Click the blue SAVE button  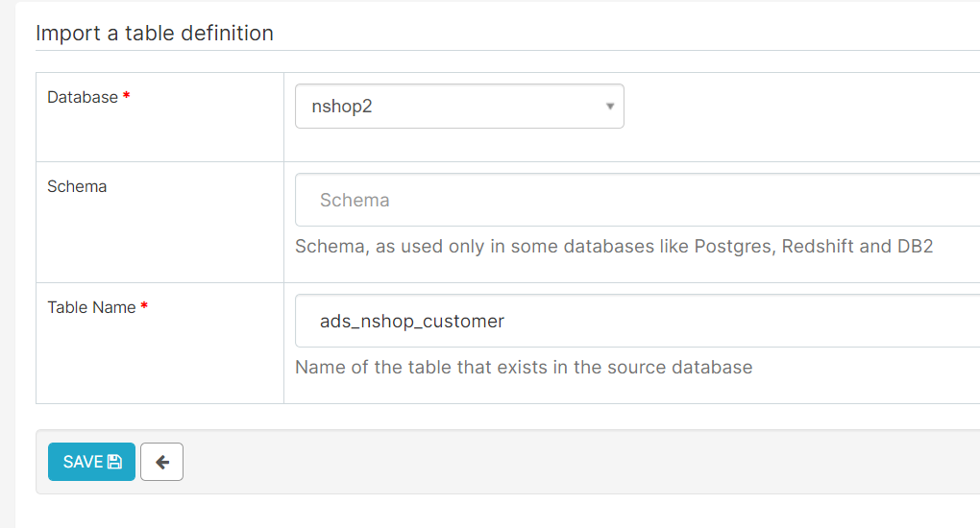tap(91, 462)
